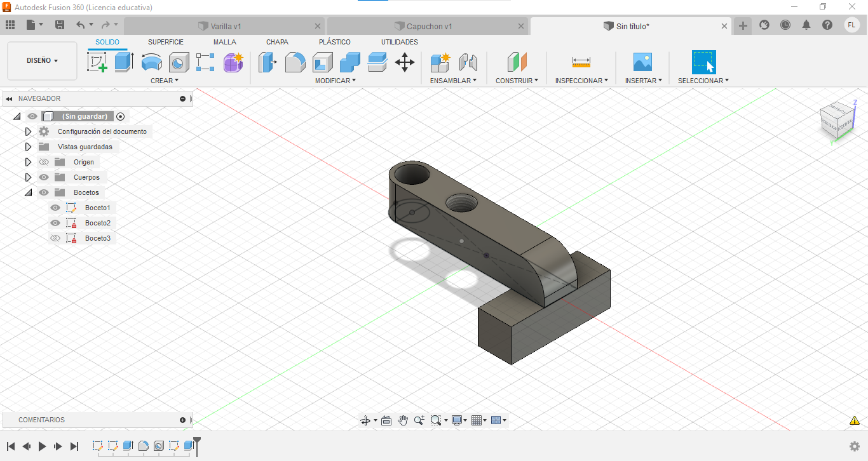
Task: Select the Hole tool in the toolbar
Action: click(x=179, y=62)
